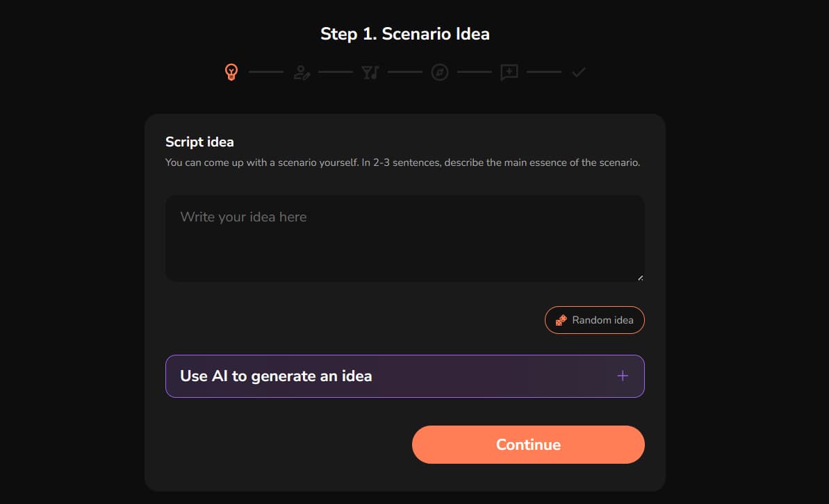Viewport: 829px width, 504px height.
Task: Click the scenario description helper text
Action: (402, 163)
